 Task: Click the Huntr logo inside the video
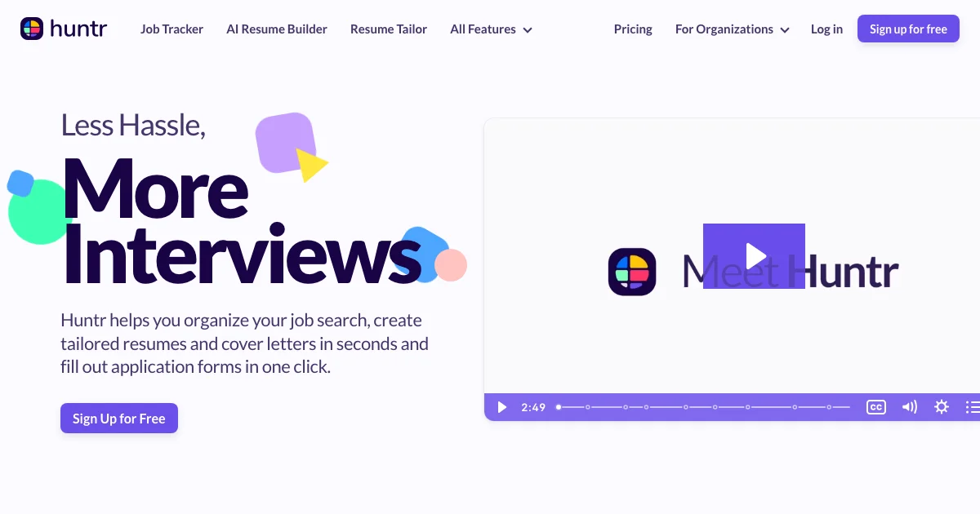point(632,272)
